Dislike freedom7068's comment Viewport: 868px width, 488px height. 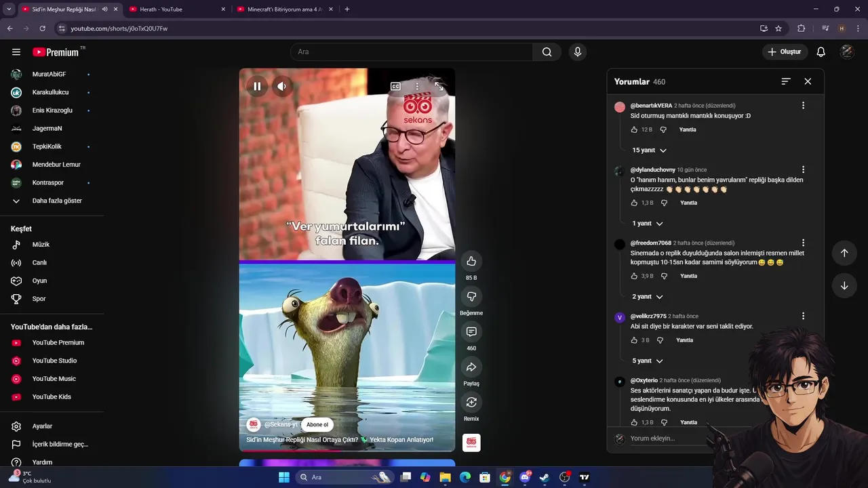click(664, 276)
